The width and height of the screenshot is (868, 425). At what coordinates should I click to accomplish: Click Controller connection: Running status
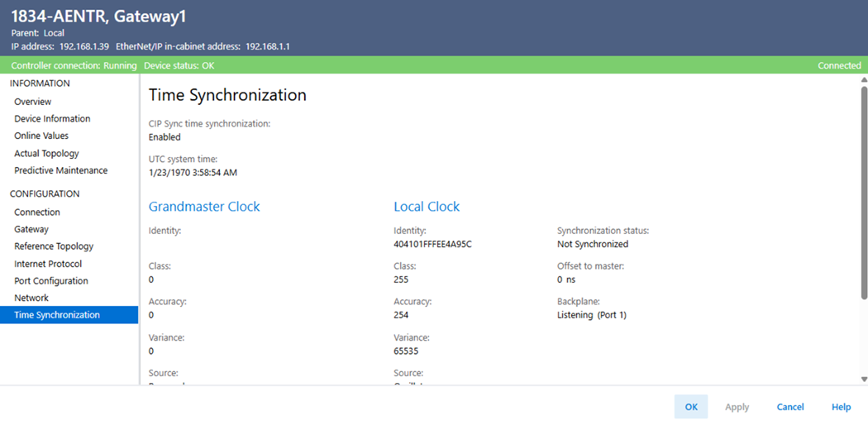[x=74, y=65]
